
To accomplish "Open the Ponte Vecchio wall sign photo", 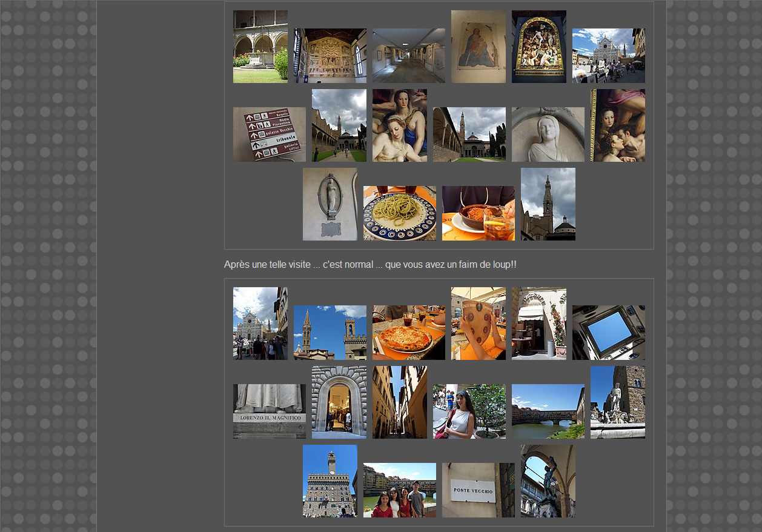I will [x=478, y=490].
